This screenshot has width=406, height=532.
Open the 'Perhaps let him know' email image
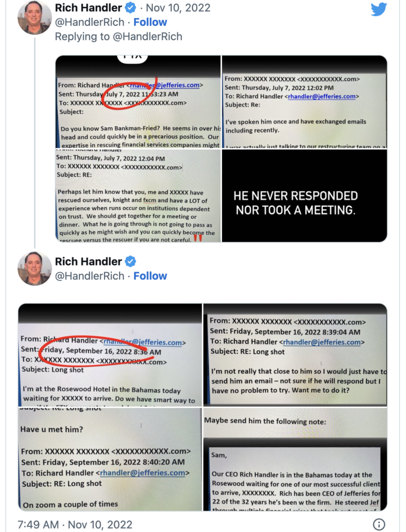point(138,196)
